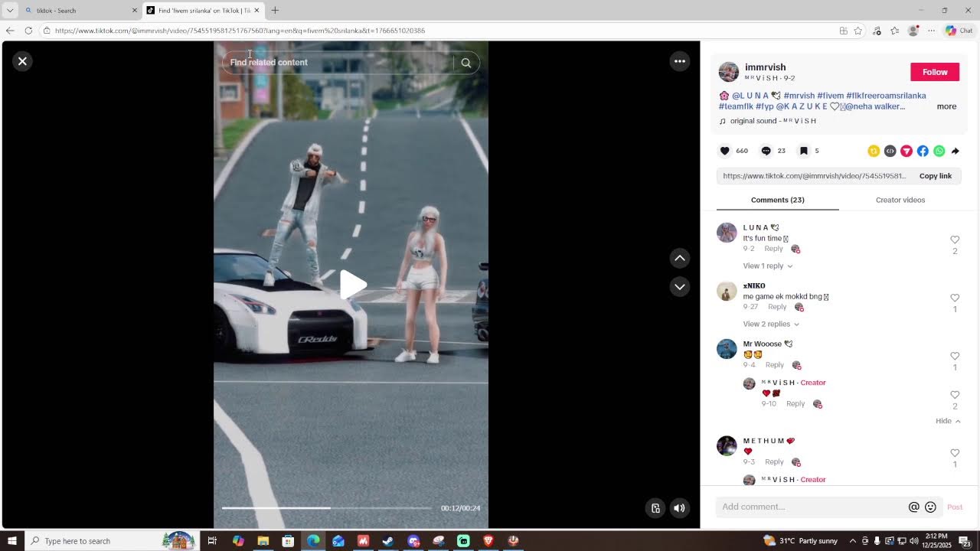Click in the Add comment field
980x551 pixels.
click(812, 507)
